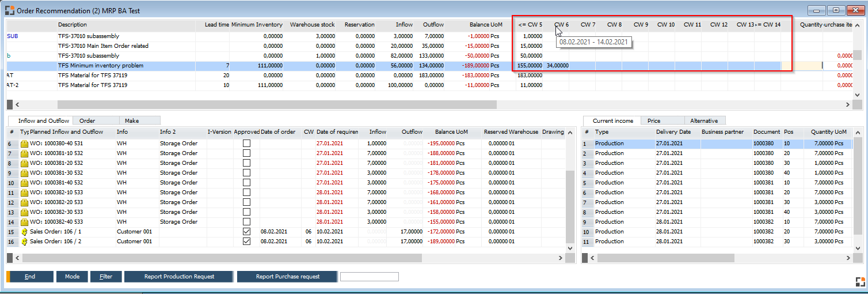Screen dimensions: 868x294
Task: Click the Beas logo in the title bar
Action: click(10, 10)
